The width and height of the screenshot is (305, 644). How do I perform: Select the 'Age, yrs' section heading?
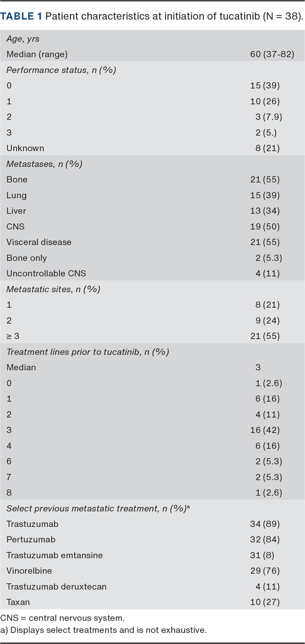23,39
